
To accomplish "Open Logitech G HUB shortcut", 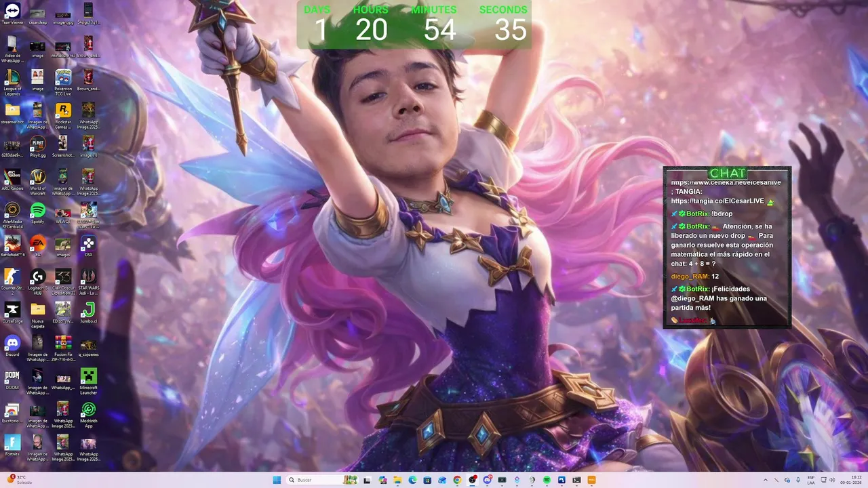I will (x=38, y=281).
